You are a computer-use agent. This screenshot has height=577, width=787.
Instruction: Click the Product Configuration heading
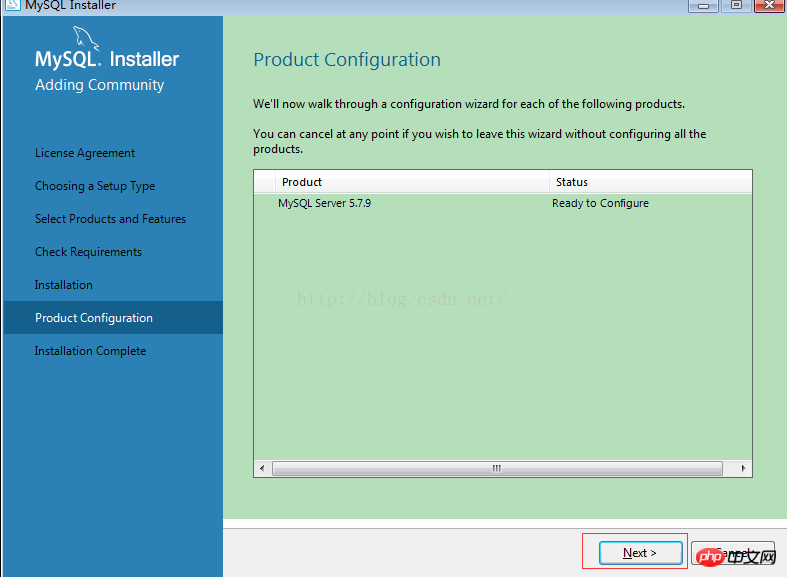pos(347,60)
